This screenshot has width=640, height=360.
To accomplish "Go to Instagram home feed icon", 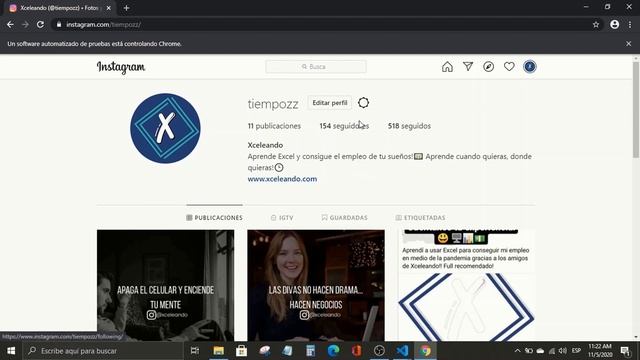I will (447, 67).
